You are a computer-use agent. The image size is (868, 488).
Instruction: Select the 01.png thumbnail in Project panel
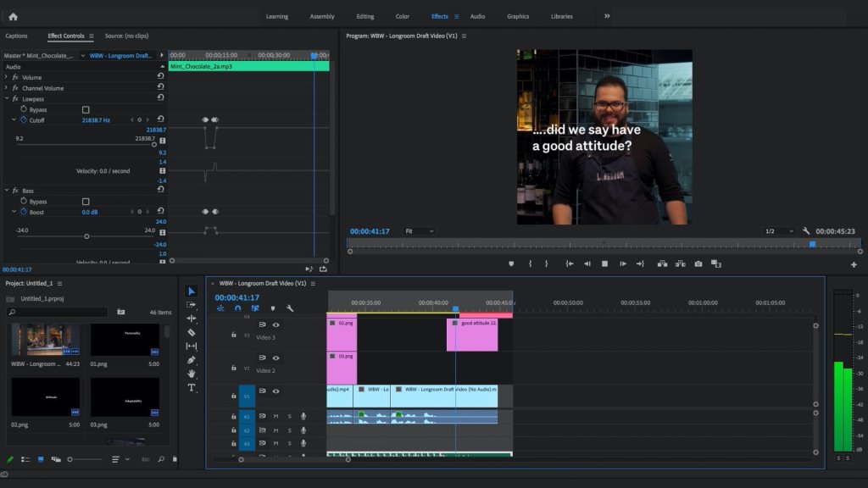pos(125,340)
